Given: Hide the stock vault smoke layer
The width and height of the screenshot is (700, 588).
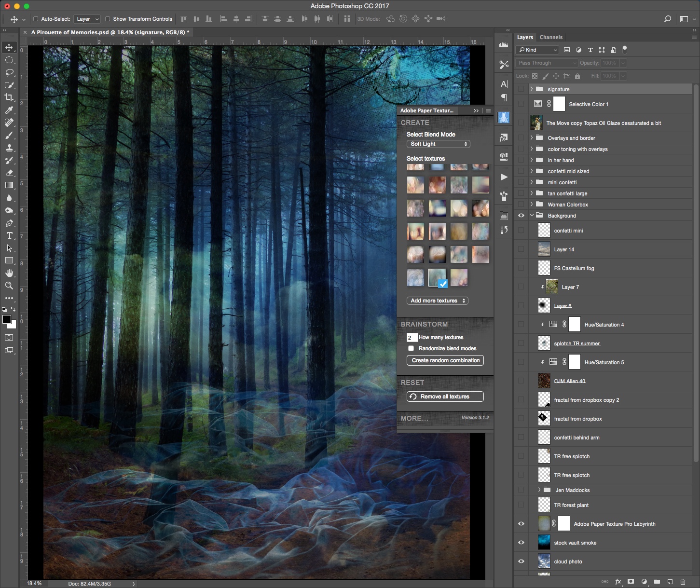Looking at the screenshot, I should (x=521, y=543).
